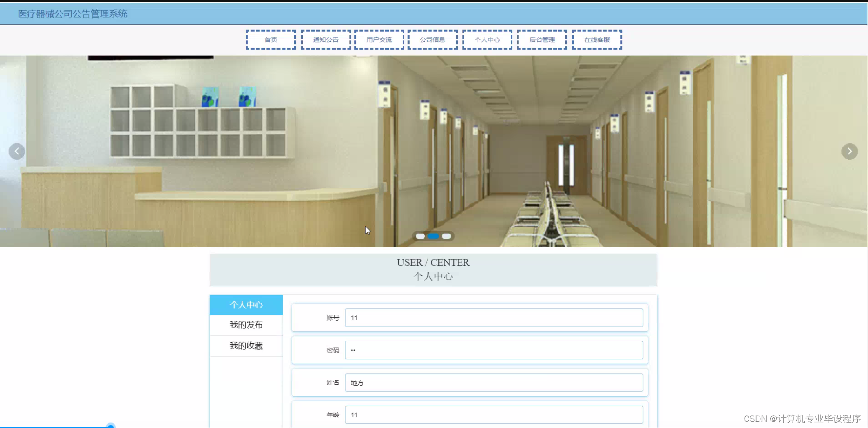Screen dimensions: 868x428
Task: Select the active middle carousel slide indicator
Action: coord(433,236)
